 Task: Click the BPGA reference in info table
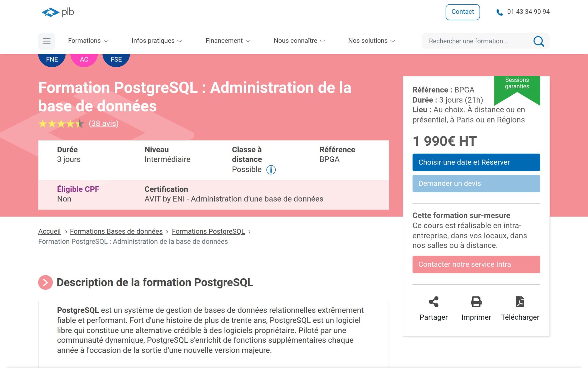[x=329, y=159]
